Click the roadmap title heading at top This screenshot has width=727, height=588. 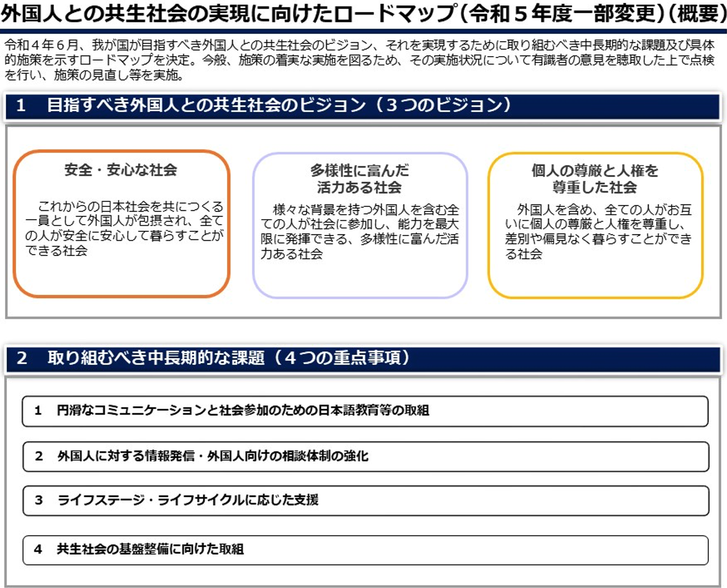click(x=363, y=14)
